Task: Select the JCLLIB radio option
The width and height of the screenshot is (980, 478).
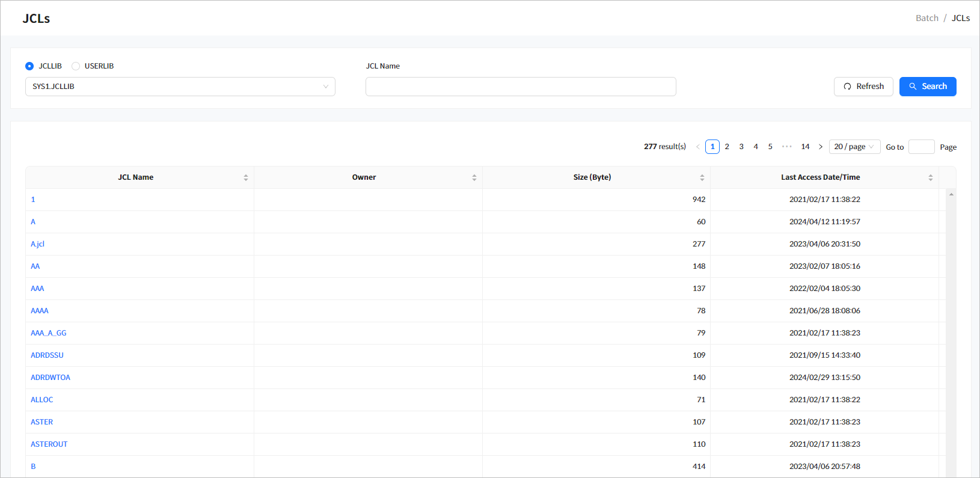Action: pos(29,66)
